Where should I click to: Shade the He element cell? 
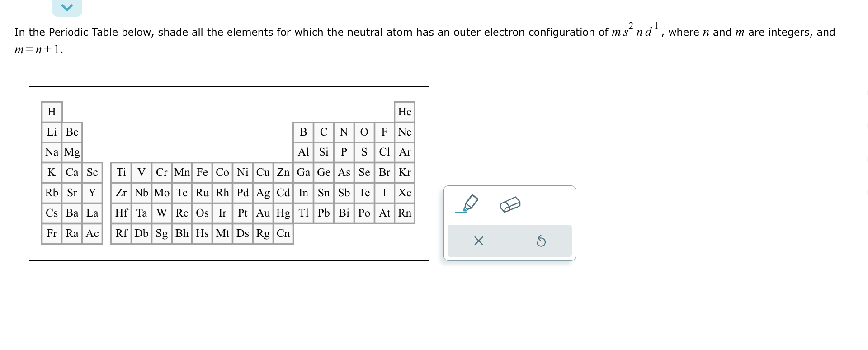404,112
